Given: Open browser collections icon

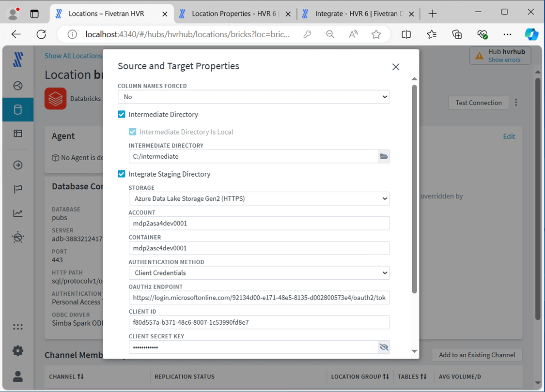Looking at the screenshot, I should (x=457, y=34).
